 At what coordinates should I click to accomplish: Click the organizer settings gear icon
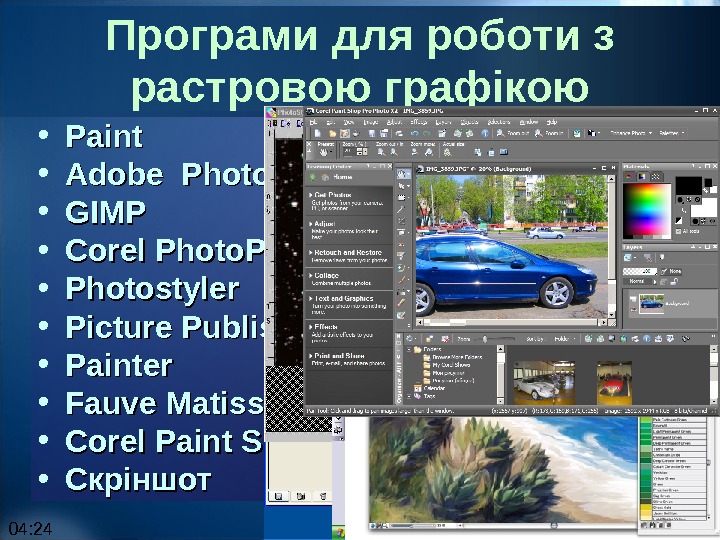coord(409,339)
